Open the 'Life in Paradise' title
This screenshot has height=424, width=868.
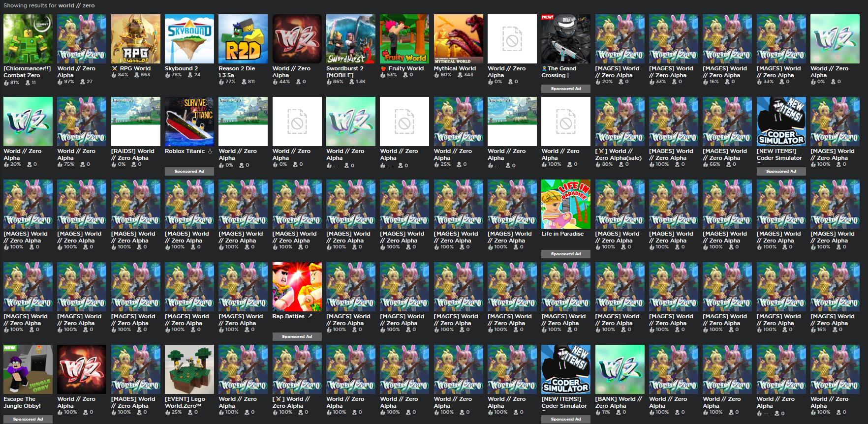(562, 234)
